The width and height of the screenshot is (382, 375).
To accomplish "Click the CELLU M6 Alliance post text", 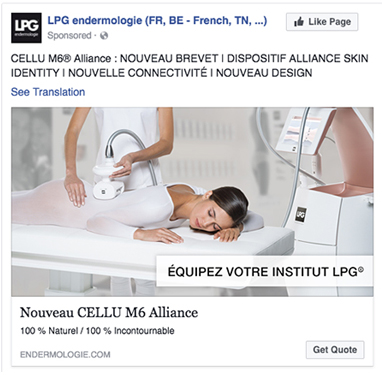I will [189, 66].
